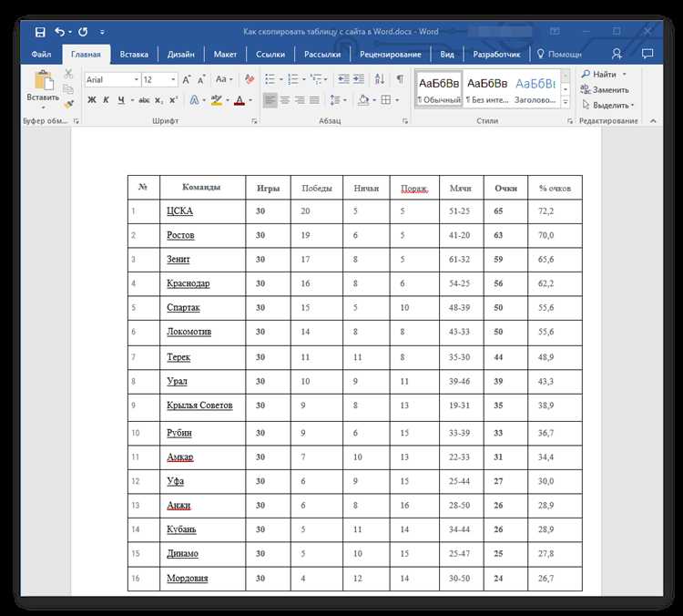The width and height of the screenshot is (683, 616).
Task: Follow the ЦСКА link in the table
Action: tap(179, 211)
